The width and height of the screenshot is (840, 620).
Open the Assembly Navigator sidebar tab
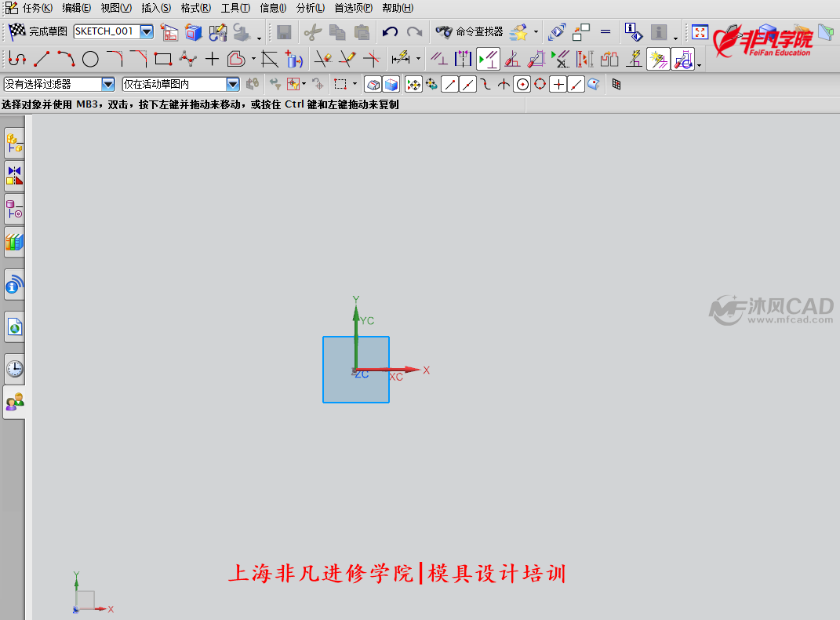pyautogui.click(x=14, y=144)
